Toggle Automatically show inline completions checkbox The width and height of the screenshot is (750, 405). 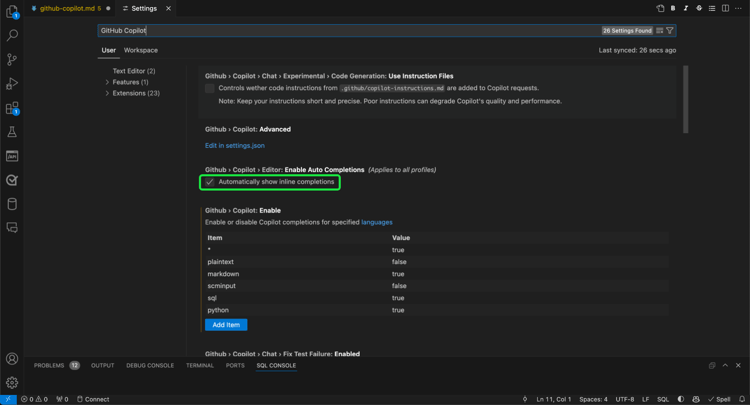[210, 182]
